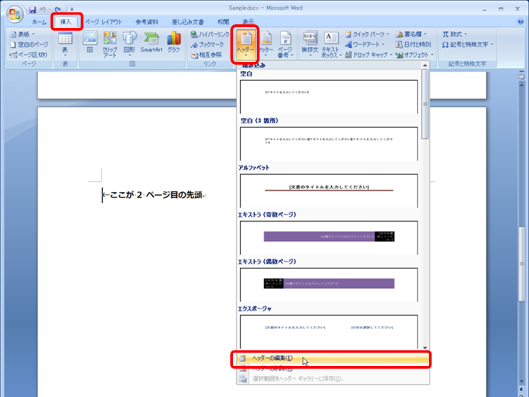The image size is (529, 397).
Task: Insert a ハイパーリンク
Action: 210,34
